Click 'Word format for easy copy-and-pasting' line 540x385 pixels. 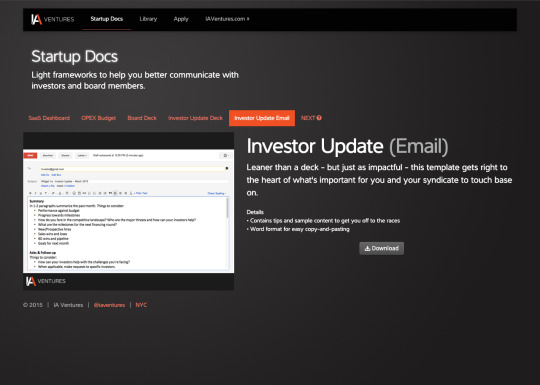298,229
